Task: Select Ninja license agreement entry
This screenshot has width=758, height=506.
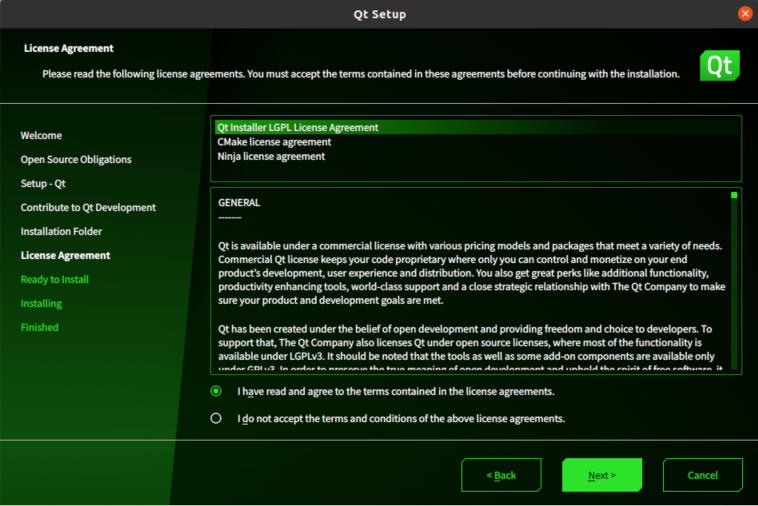Action: coord(476,156)
